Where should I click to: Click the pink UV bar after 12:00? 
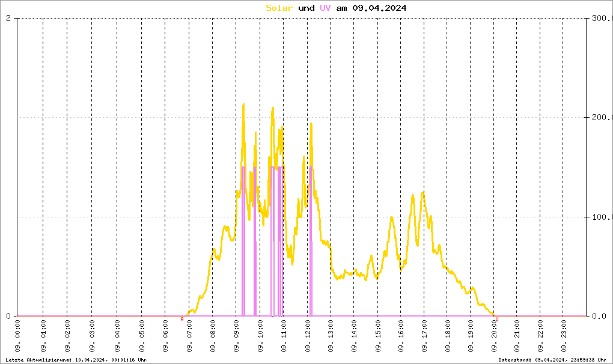click(311, 241)
